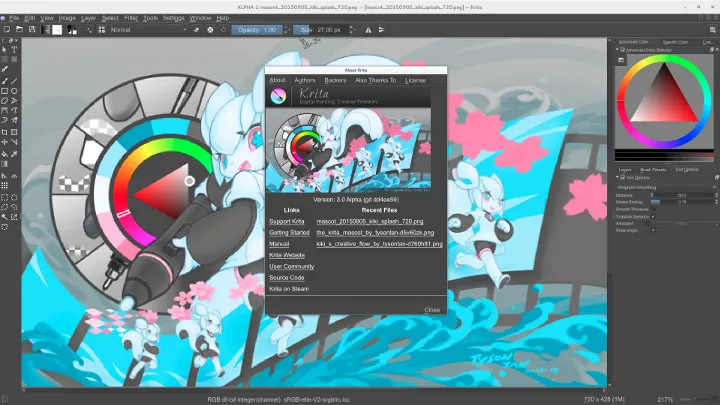
Task: Select the Gradient tool
Action: pyautogui.click(x=5, y=163)
